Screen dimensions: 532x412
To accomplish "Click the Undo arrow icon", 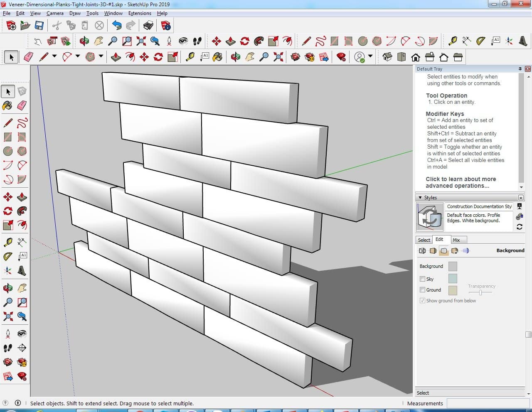I will 117,26.
